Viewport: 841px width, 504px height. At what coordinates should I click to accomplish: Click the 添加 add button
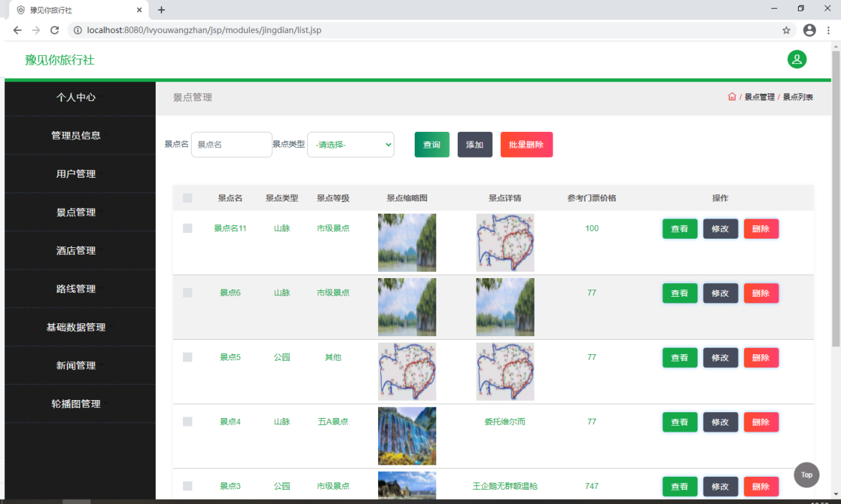click(474, 145)
